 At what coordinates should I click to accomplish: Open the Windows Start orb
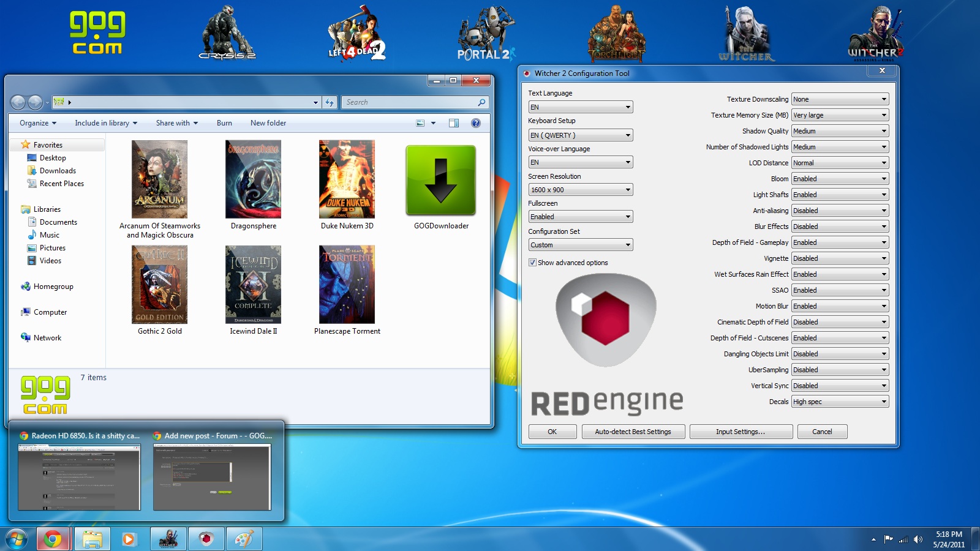coord(17,539)
